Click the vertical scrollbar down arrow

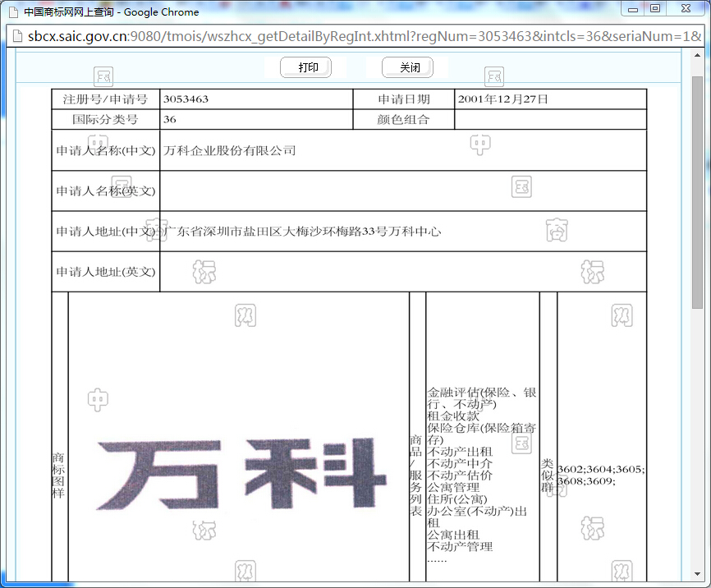[697, 574]
